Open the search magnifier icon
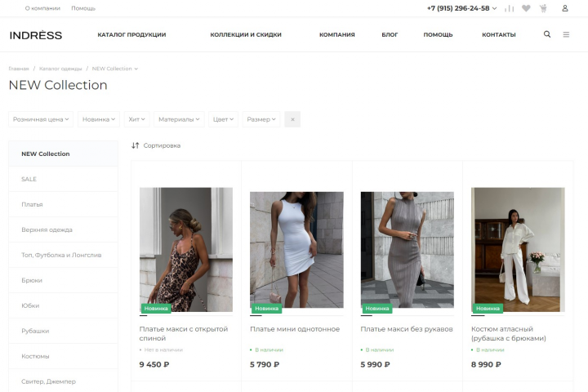The image size is (588, 392). coord(547,34)
